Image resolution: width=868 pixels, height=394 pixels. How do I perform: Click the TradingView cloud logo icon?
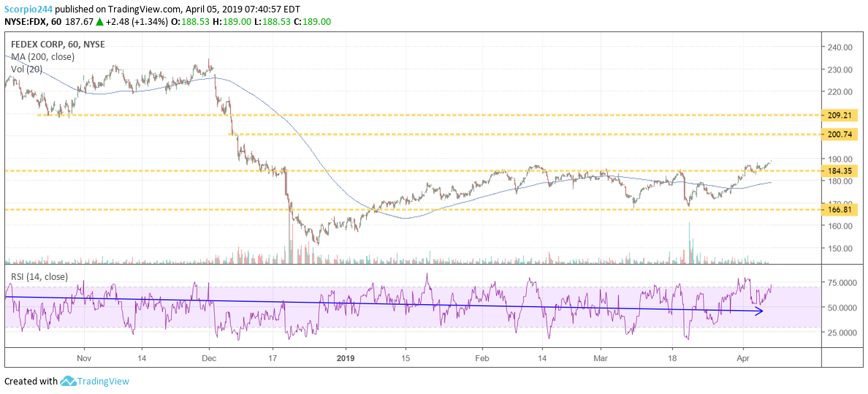[67, 381]
